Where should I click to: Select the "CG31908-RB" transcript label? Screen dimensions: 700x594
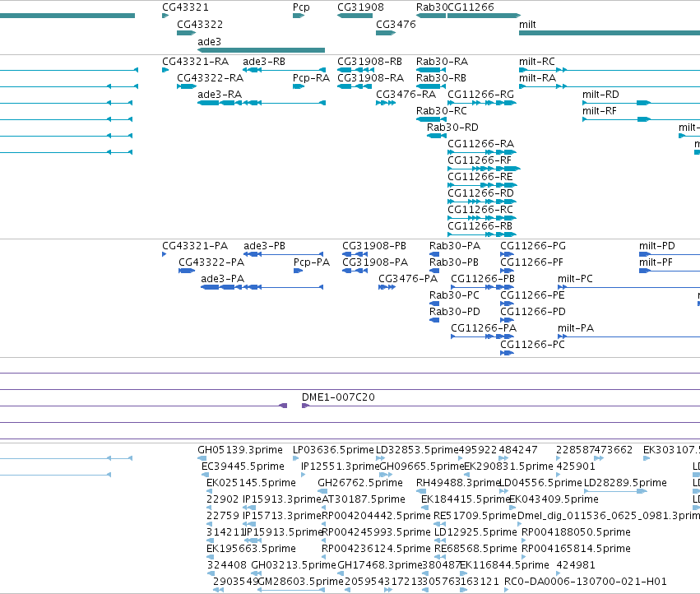click(369, 61)
